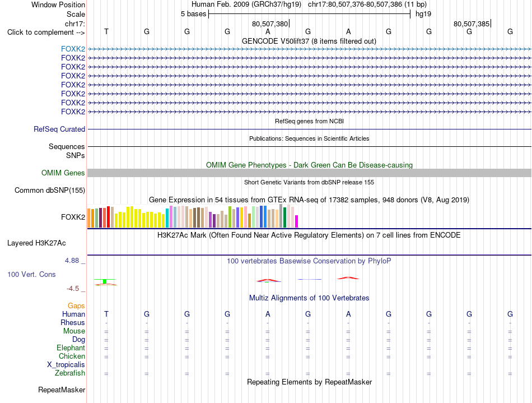The height and width of the screenshot is (403, 532).
Task: Click the -4.5 PhyloP lower scale value
Action: (73, 289)
